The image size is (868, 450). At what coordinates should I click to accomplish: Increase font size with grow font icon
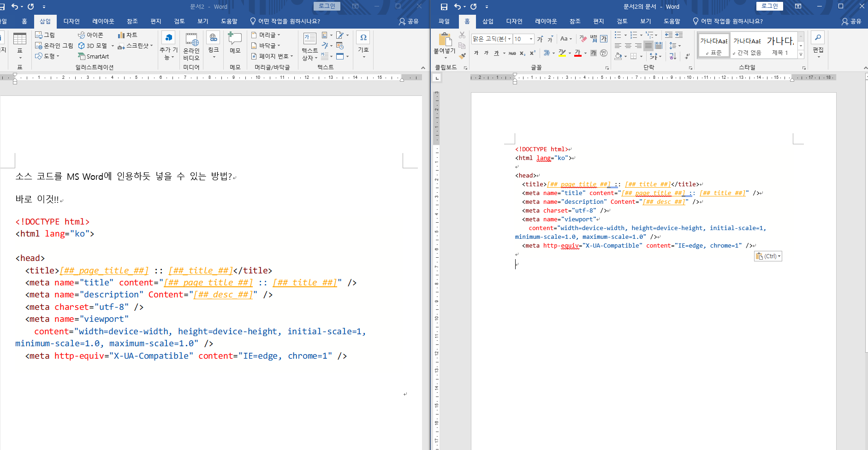(540, 39)
